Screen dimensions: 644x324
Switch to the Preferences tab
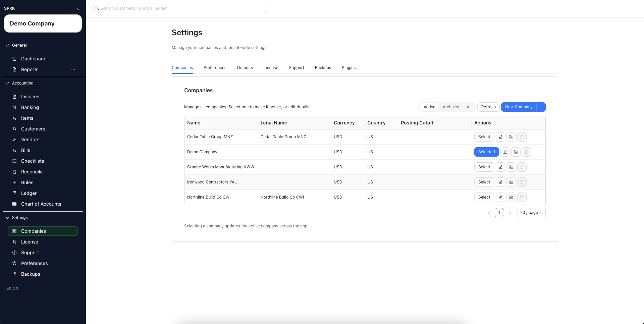(x=215, y=68)
